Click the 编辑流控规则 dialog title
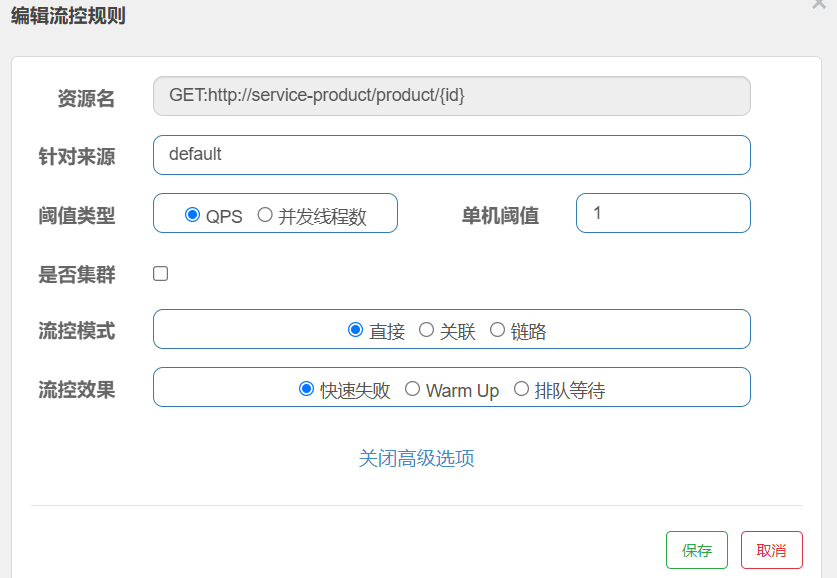 [68, 15]
